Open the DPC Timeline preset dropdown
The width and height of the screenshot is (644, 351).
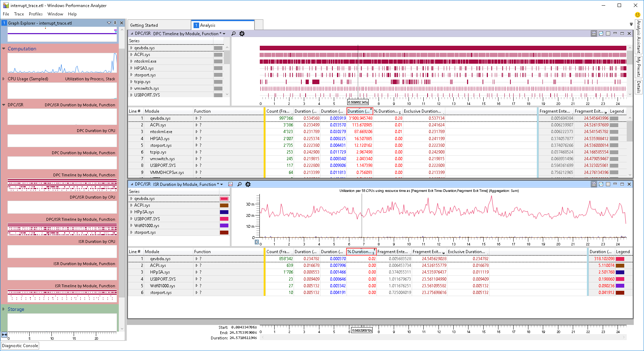tap(224, 34)
